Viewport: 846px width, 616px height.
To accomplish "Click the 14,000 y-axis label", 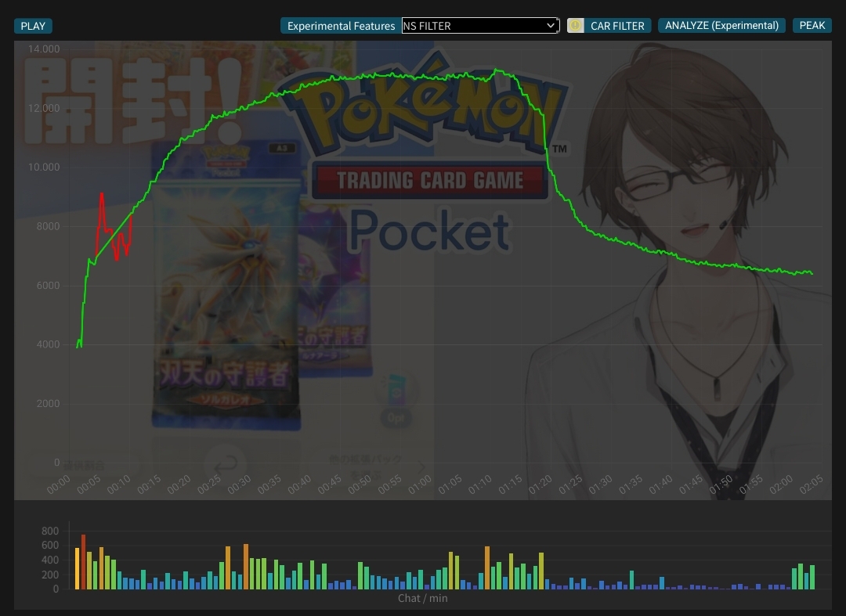I will [44, 49].
